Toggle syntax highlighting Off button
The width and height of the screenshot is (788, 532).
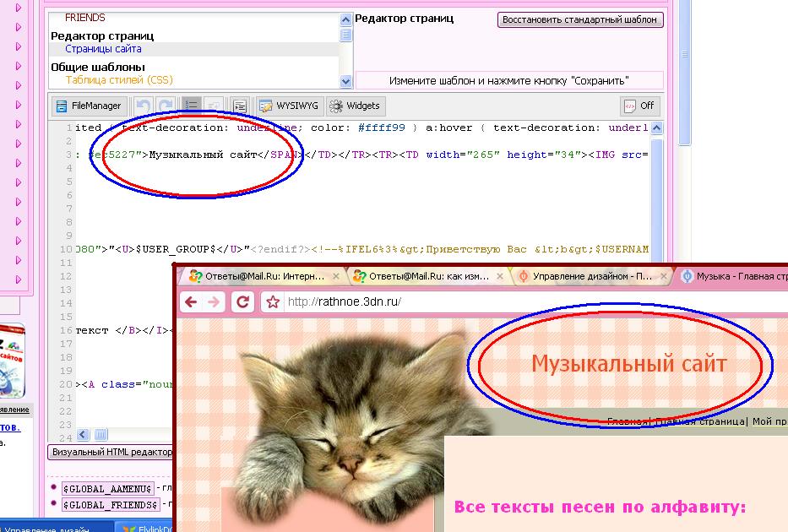(x=639, y=106)
